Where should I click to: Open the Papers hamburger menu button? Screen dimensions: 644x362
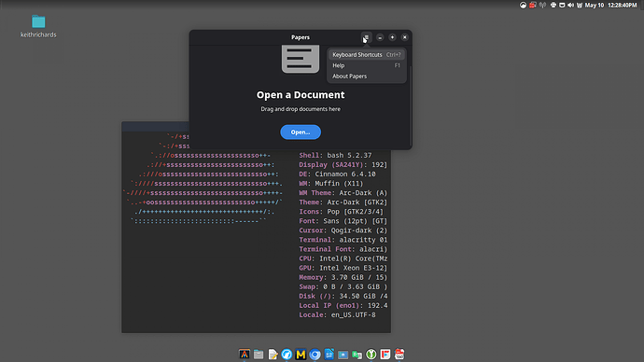(367, 37)
